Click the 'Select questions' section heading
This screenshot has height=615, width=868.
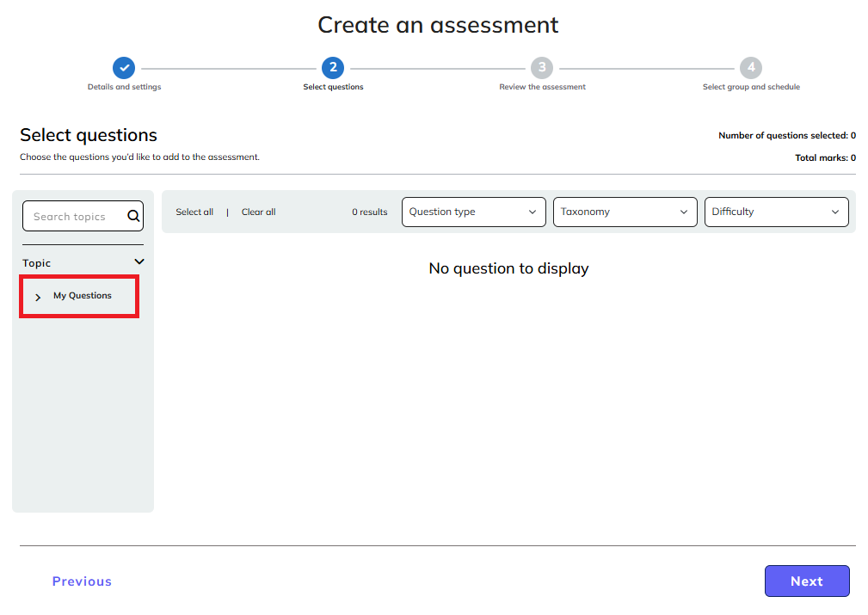(89, 135)
